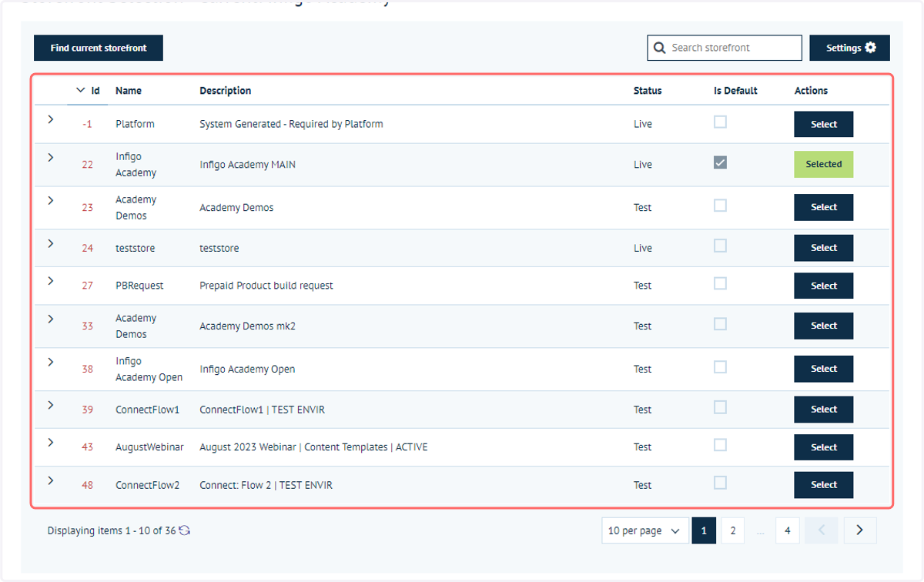924x582 pixels.
Task: Expand the ConnectFlow2 row id 48
Action: tap(50, 480)
